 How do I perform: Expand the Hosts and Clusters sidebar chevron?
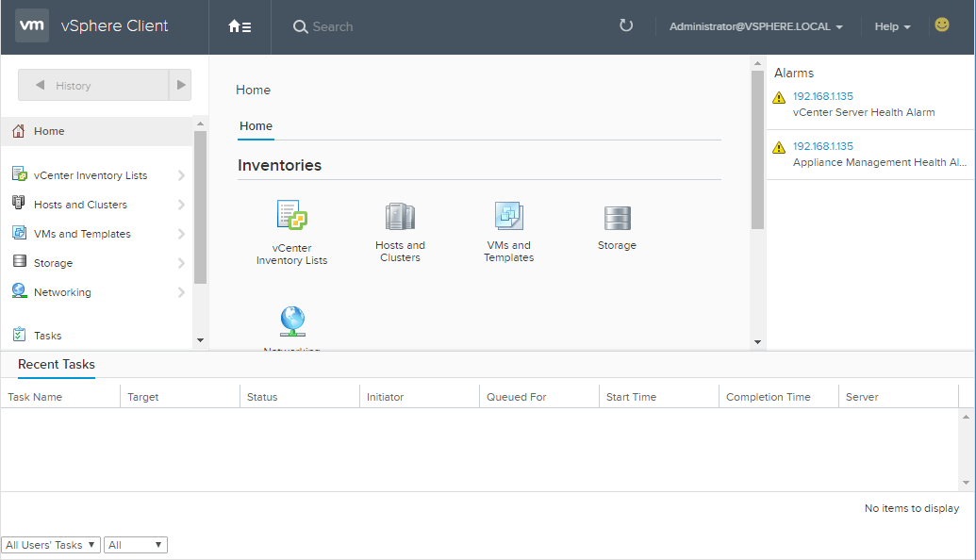pos(181,205)
